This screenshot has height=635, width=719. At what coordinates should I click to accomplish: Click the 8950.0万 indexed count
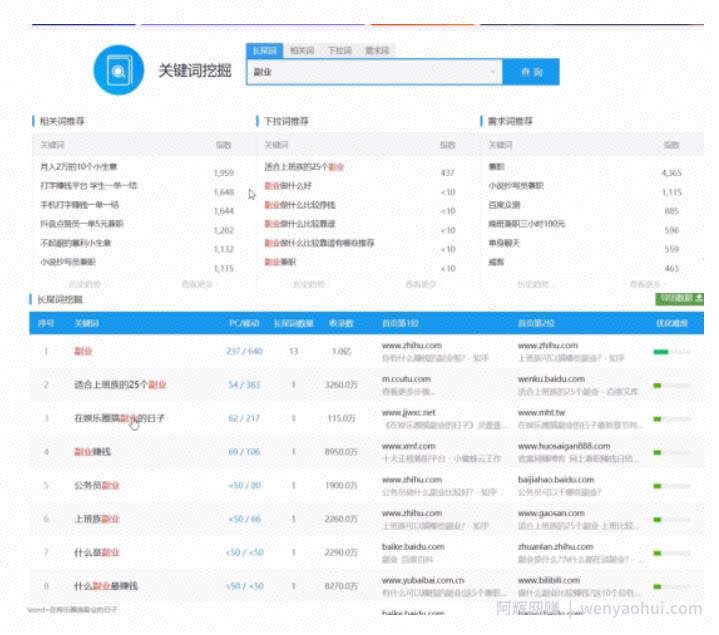[x=341, y=452]
